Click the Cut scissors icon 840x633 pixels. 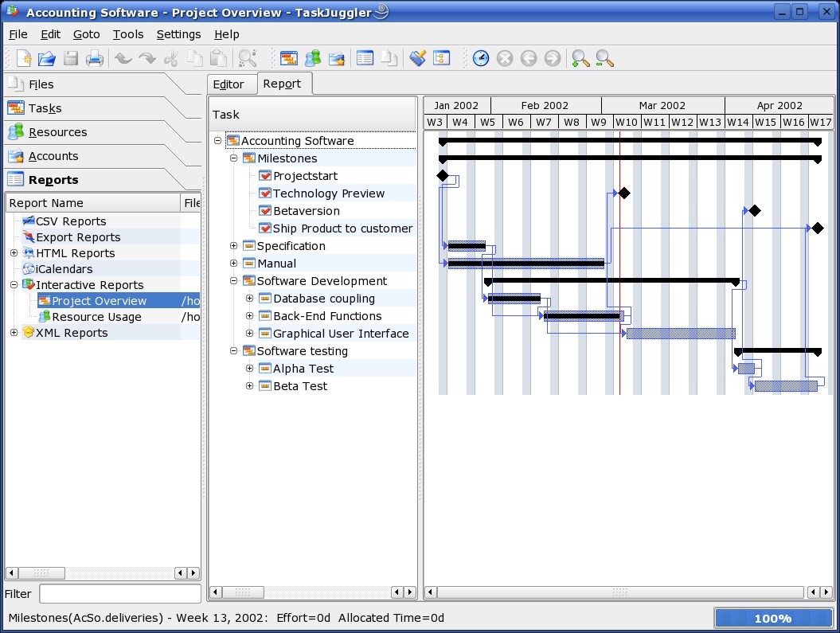click(171, 58)
